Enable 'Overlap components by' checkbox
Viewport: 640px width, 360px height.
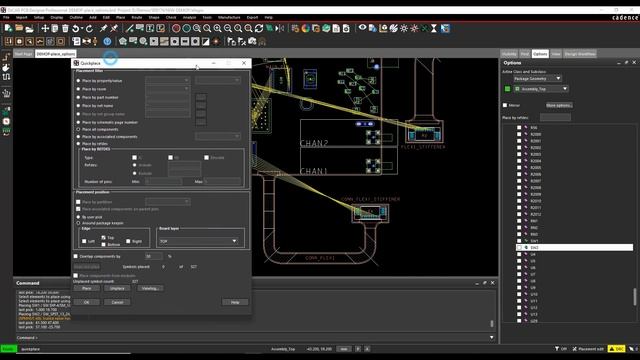(76, 256)
